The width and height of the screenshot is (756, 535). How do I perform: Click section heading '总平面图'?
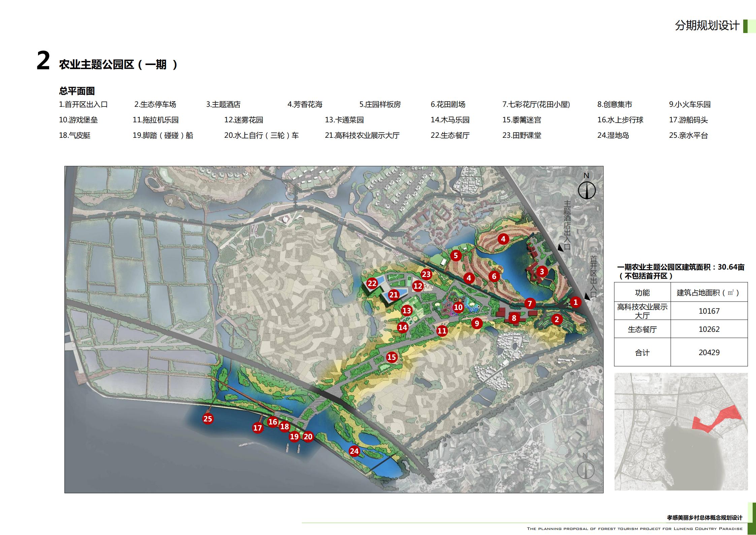77,91
